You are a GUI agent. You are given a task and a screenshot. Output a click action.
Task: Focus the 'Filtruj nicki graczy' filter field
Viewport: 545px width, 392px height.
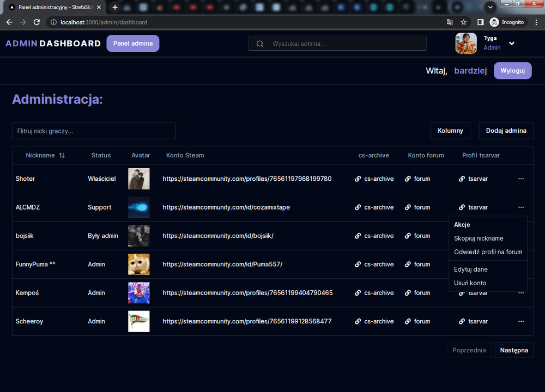pyautogui.click(x=94, y=131)
